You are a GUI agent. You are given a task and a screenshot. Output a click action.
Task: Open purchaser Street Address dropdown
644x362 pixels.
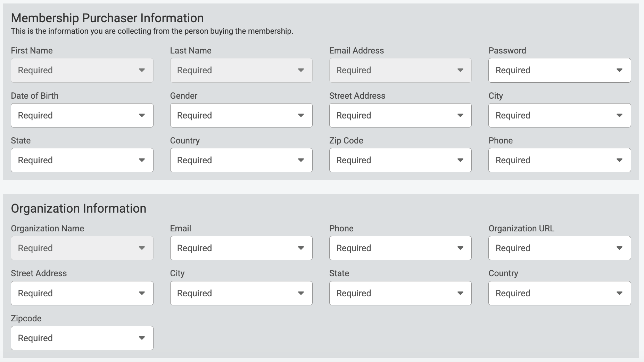point(400,115)
